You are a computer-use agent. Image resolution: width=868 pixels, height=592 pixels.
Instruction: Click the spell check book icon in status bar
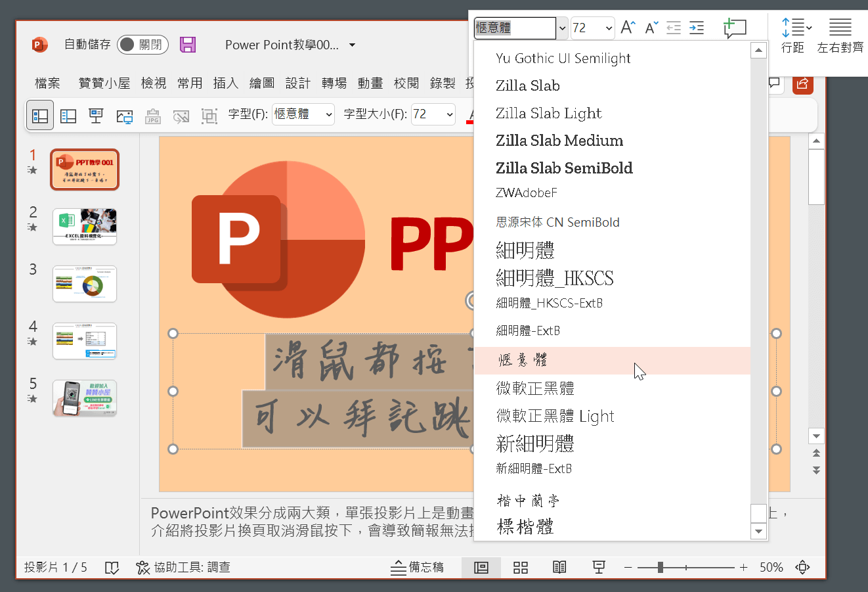112,568
